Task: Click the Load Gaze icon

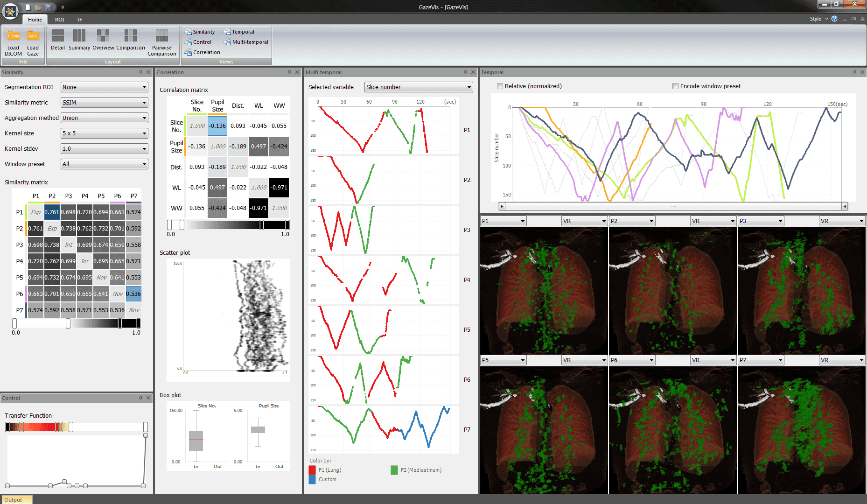Action: click(x=33, y=37)
